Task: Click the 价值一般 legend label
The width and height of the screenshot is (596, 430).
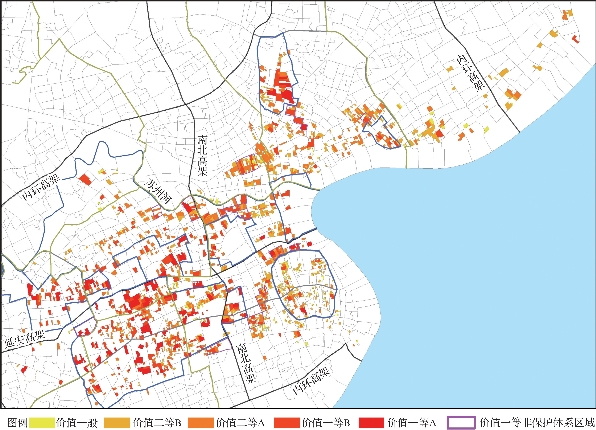Action: (x=77, y=422)
